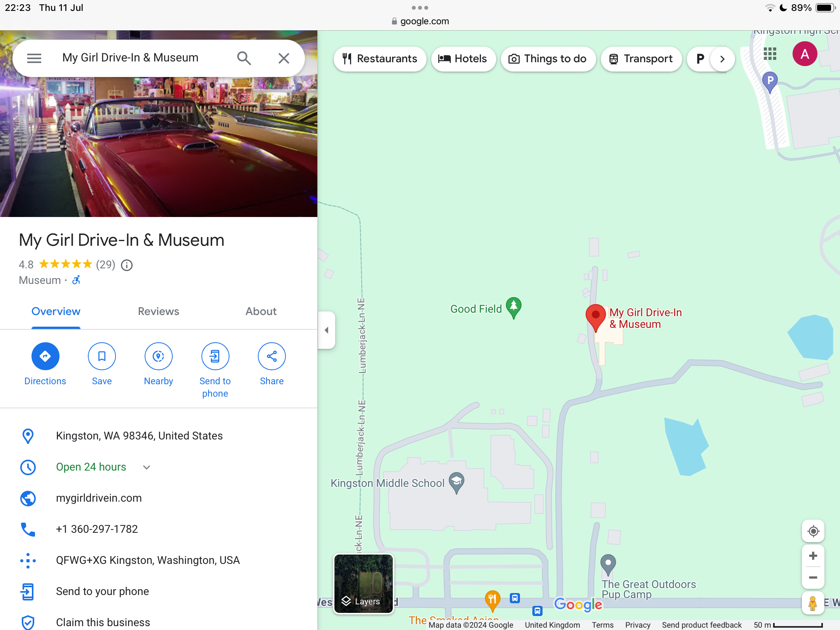840x630 pixels.
Task: Collapse the side panel arrow
Action: click(x=327, y=330)
